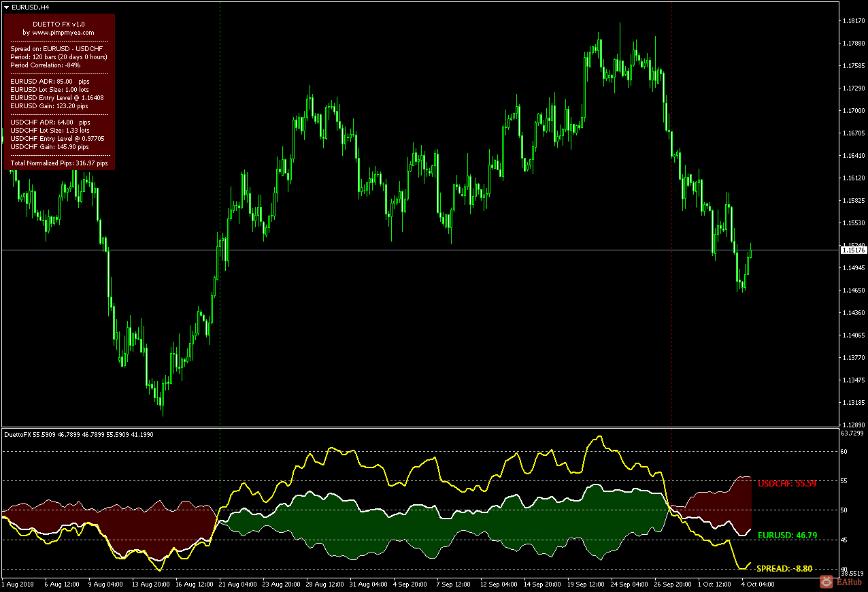The height and width of the screenshot is (592, 868).
Task: Open the www.pimpmyea.com text line
Action: pyautogui.click(x=59, y=32)
